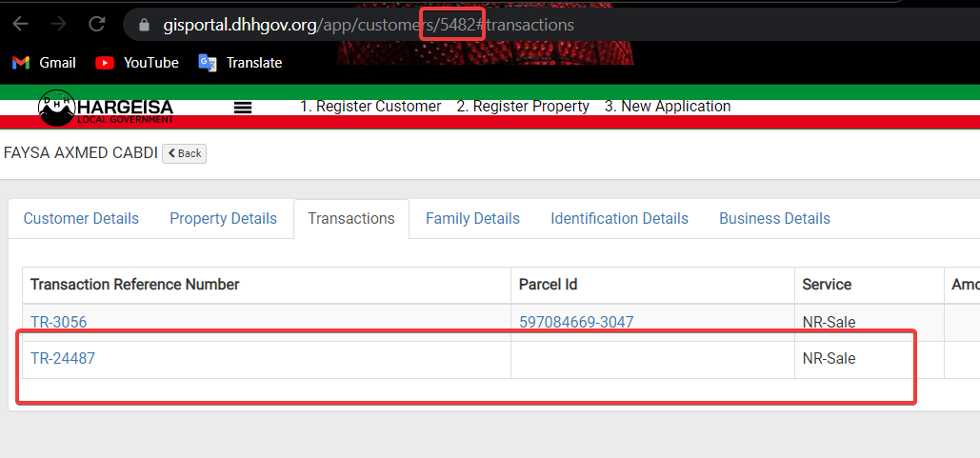The width and height of the screenshot is (980, 458).
Task: Click the Back button beside customer name
Action: pos(185,153)
